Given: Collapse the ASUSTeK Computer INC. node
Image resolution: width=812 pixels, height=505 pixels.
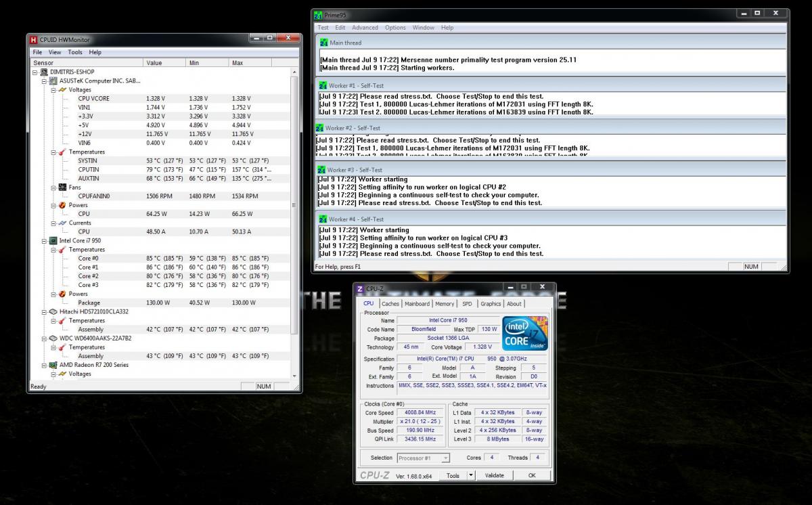Looking at the screenshot, I should 45,81.
